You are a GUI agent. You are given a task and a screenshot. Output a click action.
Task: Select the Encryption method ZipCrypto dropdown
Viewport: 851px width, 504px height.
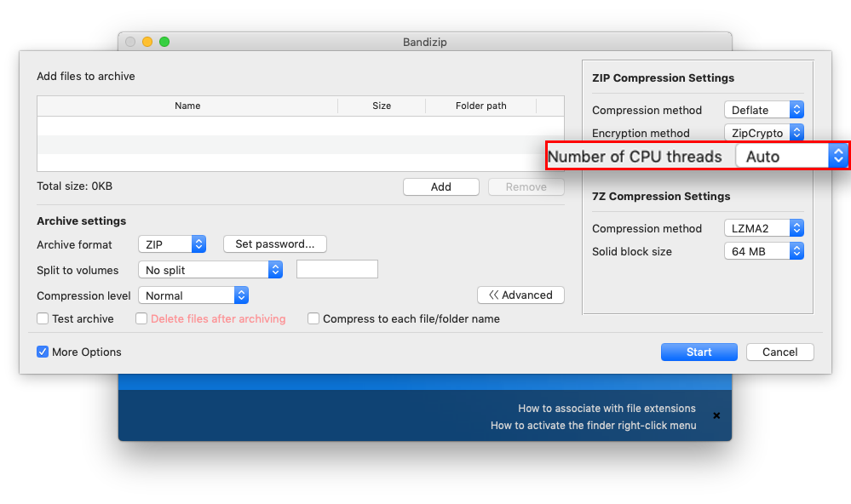point(764,133)
